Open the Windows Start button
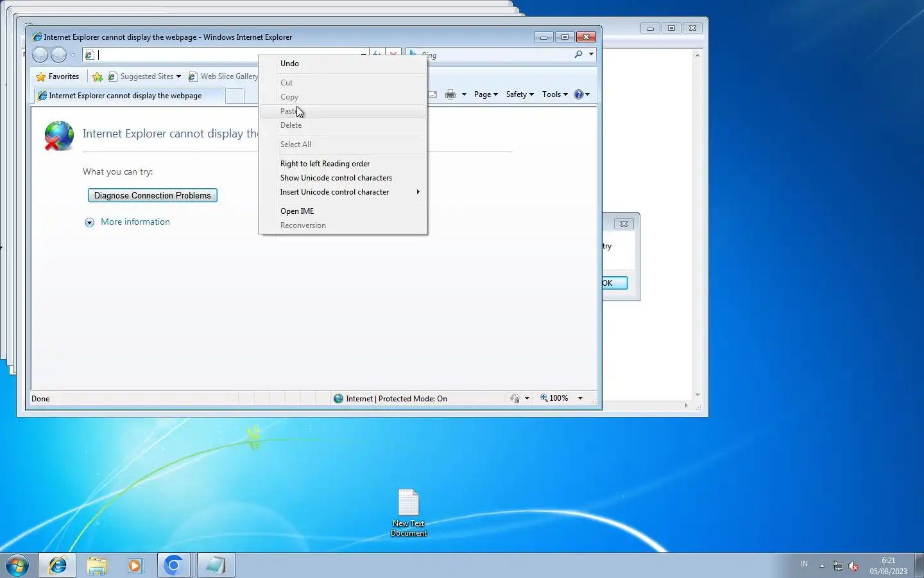Viewport: 924px width, 578px height. pos(17,566)
